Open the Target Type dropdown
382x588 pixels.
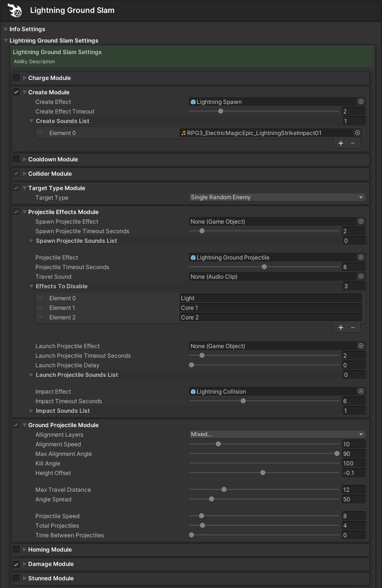[x=277, y=198]
